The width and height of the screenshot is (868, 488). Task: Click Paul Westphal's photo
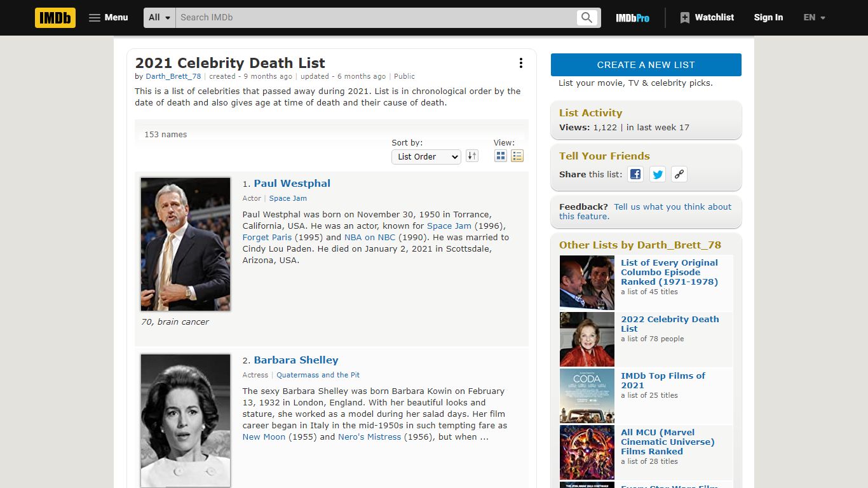pos(186,244)
